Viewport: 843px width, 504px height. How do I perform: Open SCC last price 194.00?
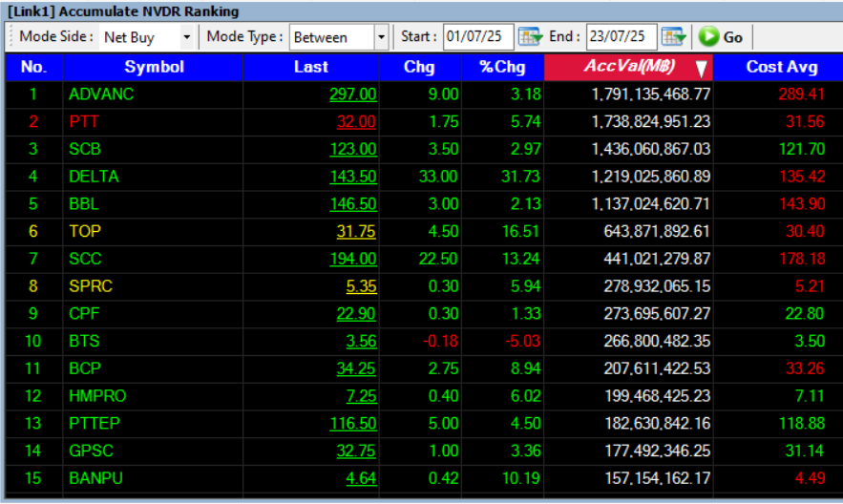click(x=352, y=259)
